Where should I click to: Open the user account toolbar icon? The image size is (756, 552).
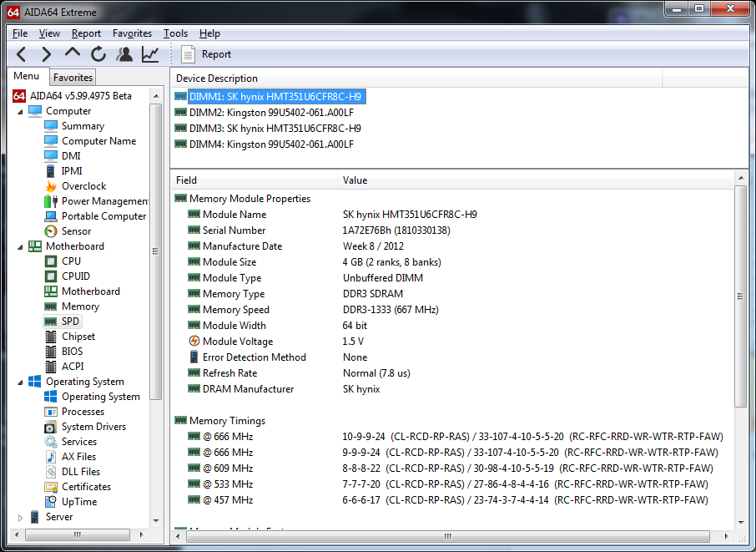click(124, 54)
